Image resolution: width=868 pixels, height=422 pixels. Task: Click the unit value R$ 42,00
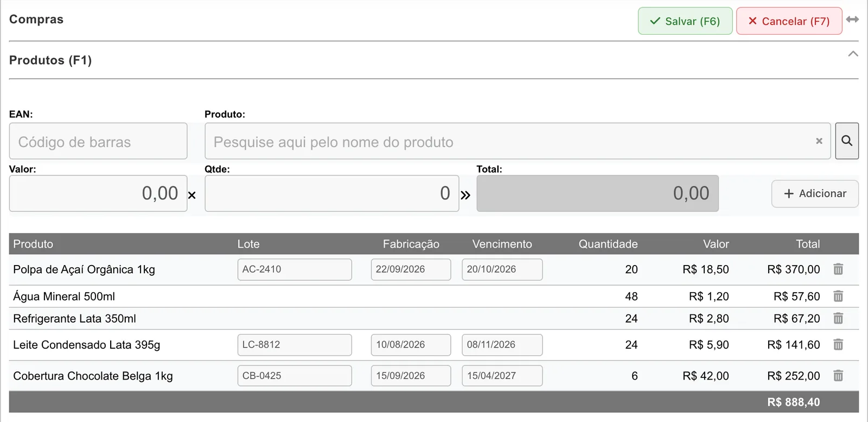click(x=706, y=376)
